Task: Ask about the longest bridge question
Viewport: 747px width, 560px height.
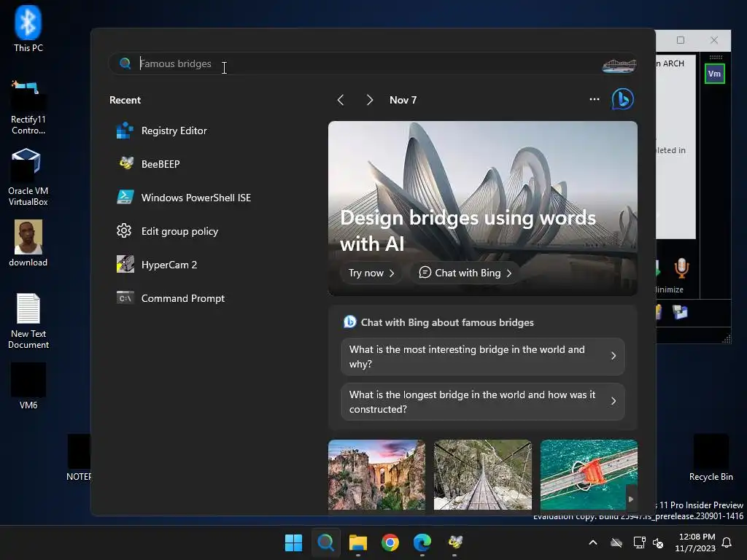Action: [483, 402]
